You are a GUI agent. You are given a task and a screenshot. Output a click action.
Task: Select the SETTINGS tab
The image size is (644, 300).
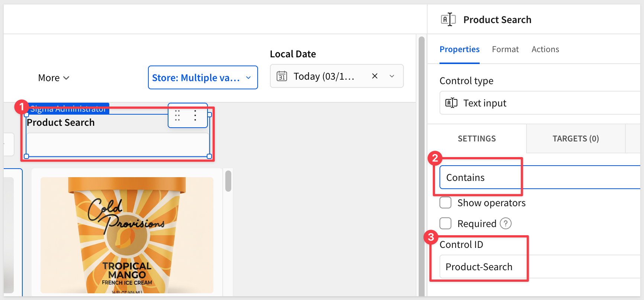(477, 139)
